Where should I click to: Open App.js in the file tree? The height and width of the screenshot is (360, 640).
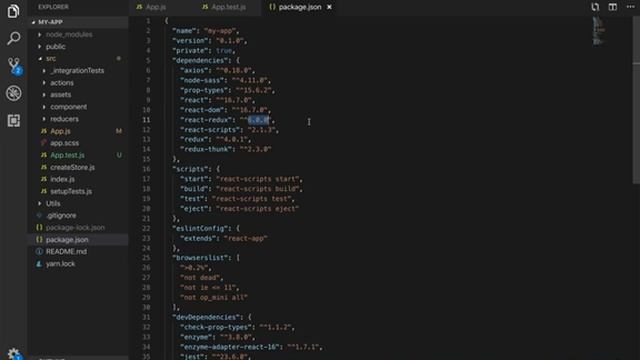point(78,131)
